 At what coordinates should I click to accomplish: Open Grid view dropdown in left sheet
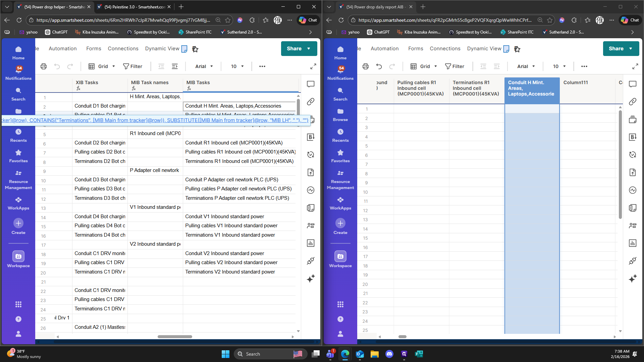[102, 66]
